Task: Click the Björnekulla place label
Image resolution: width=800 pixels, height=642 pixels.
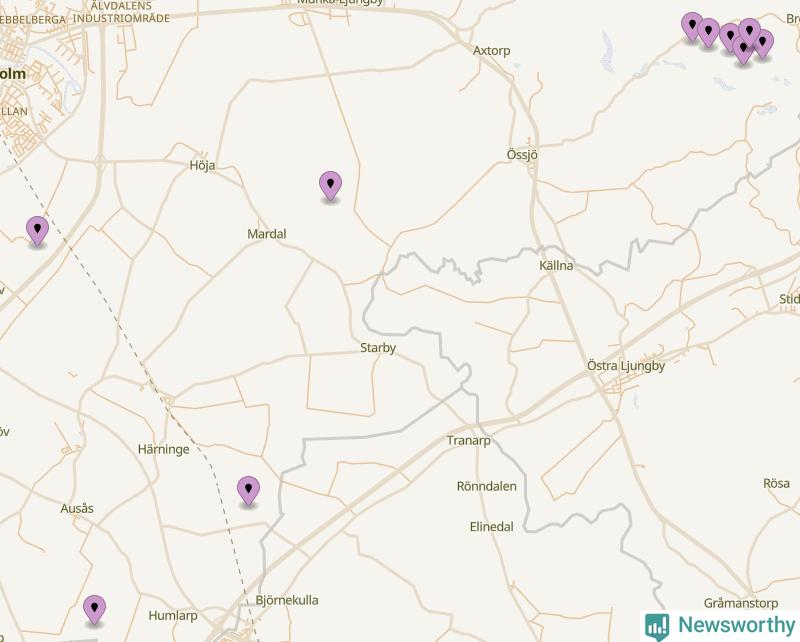Action: (287, 601)
